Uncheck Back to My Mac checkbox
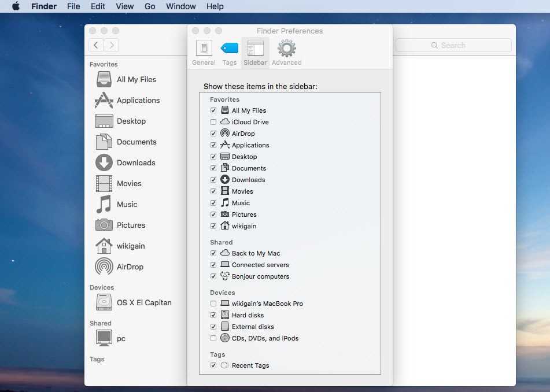 [213, 253]
